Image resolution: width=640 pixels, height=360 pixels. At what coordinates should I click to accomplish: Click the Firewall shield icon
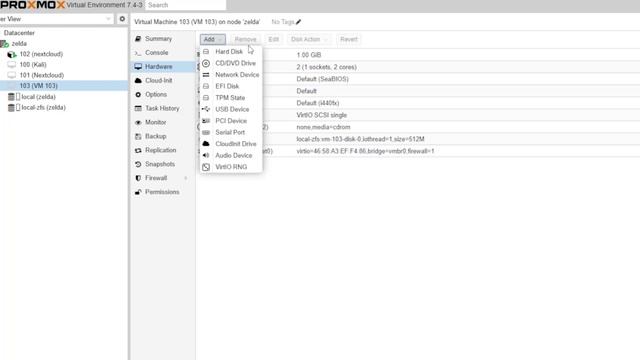pos(138,178)
